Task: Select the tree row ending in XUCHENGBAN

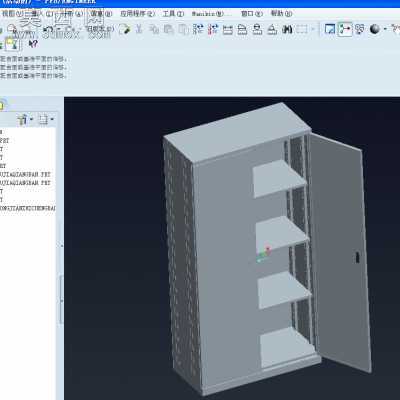Action: [x=28, y=208]
